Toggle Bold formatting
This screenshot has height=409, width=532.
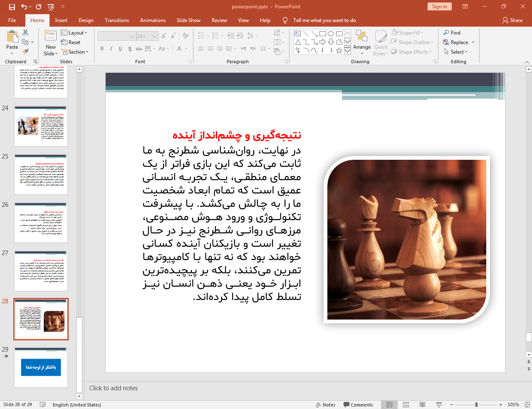[102, 49]
